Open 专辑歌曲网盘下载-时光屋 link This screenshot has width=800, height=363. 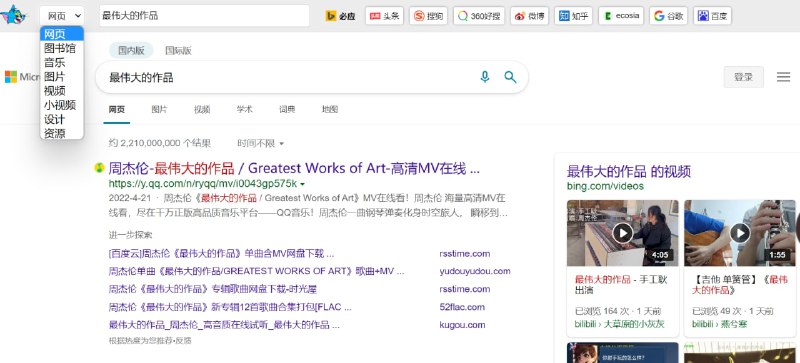[213, 289]
